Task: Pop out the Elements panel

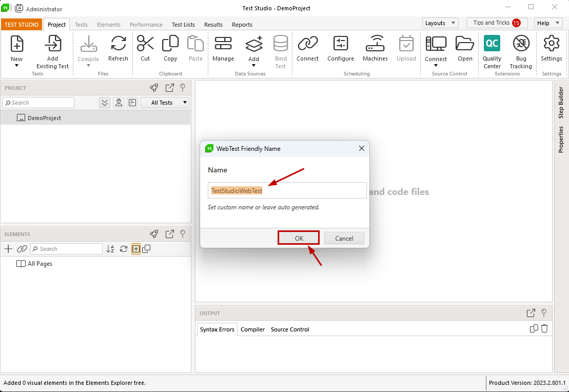Action: tap(169, 234)
